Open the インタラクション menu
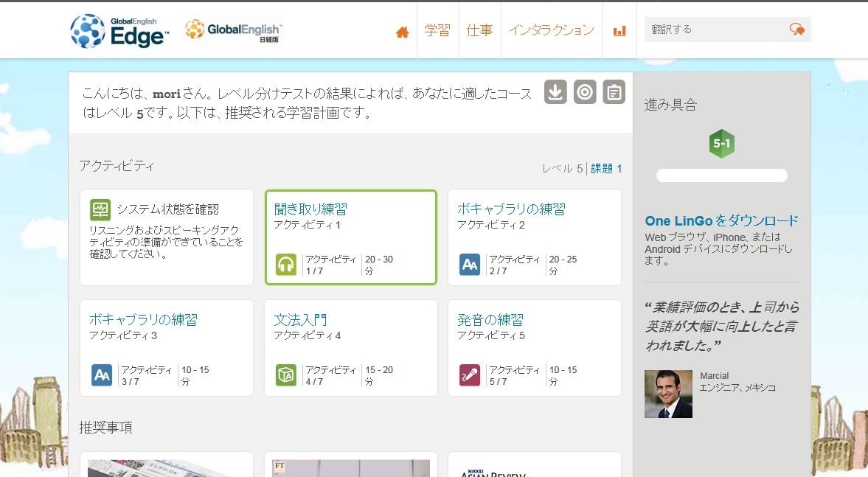The width and height of the screenshot is (868, 477). pyautogui.click(x=552, y=30)
